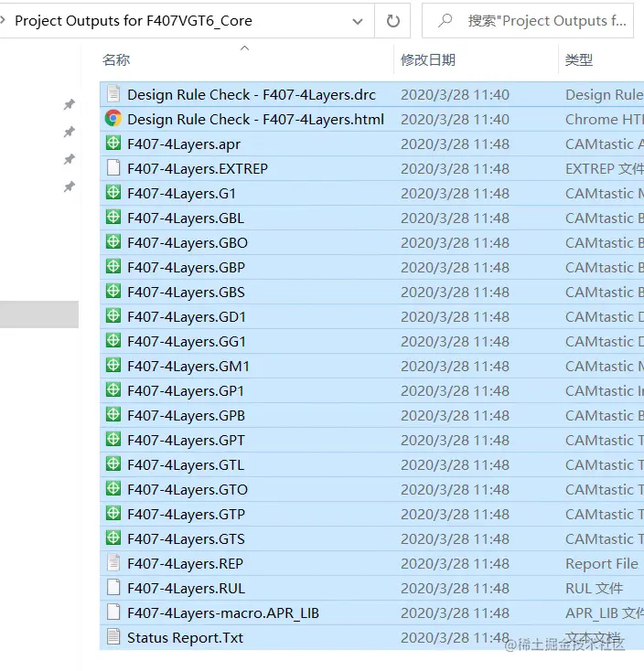The image size is (644, 671).
Task: Select file Design Rule Check - F407-4Layers.html
Action: (255, 120)
